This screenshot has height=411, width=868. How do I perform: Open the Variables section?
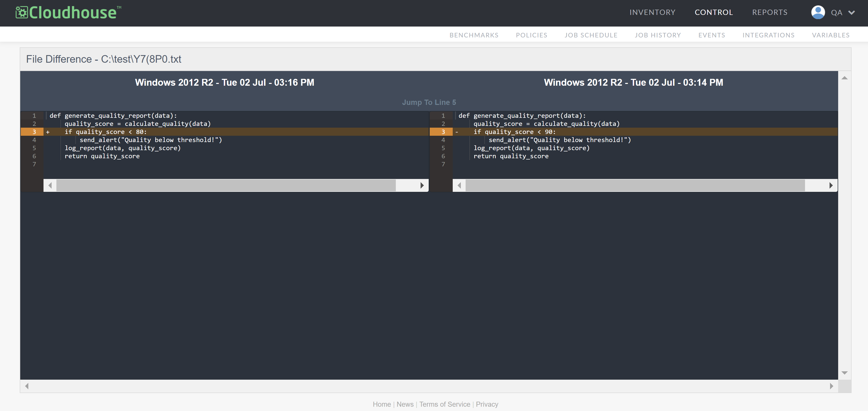(x=831, y=35)
